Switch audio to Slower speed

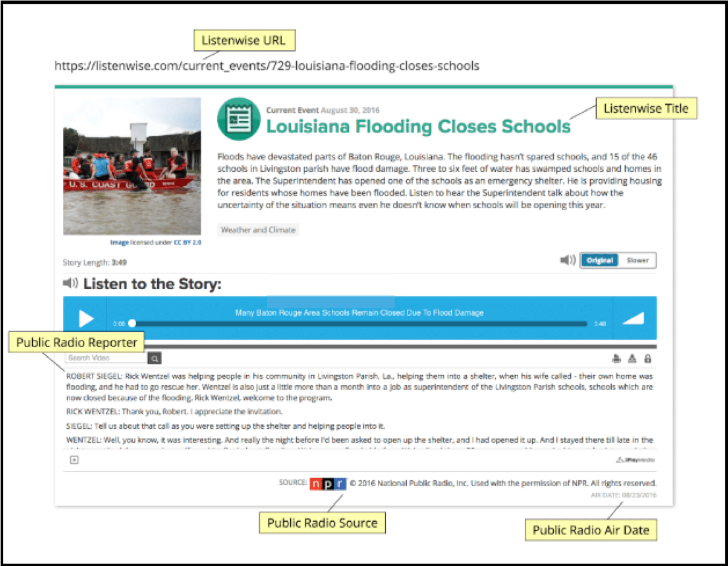pyautogui.click(x=637, y=260)
